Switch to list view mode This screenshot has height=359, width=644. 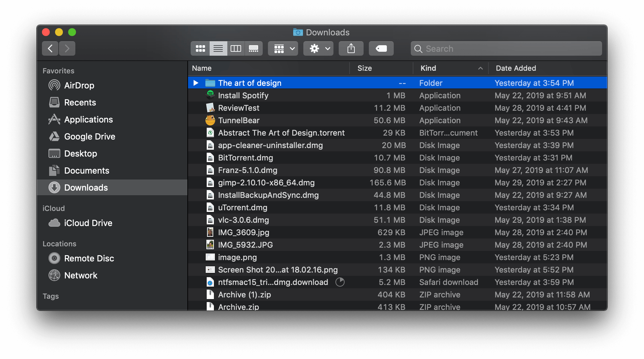(x=218, y=48)
